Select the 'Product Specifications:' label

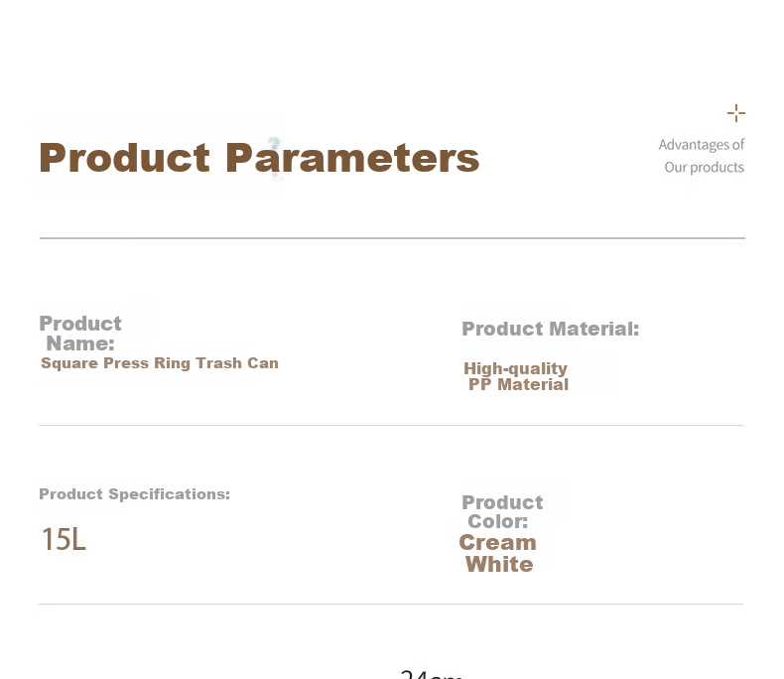click(135, 494)
